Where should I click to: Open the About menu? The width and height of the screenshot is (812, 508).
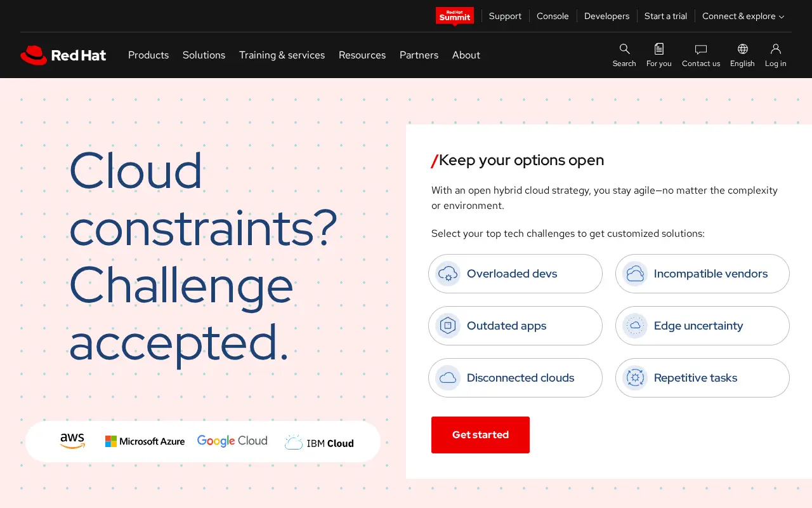(466, 55)
